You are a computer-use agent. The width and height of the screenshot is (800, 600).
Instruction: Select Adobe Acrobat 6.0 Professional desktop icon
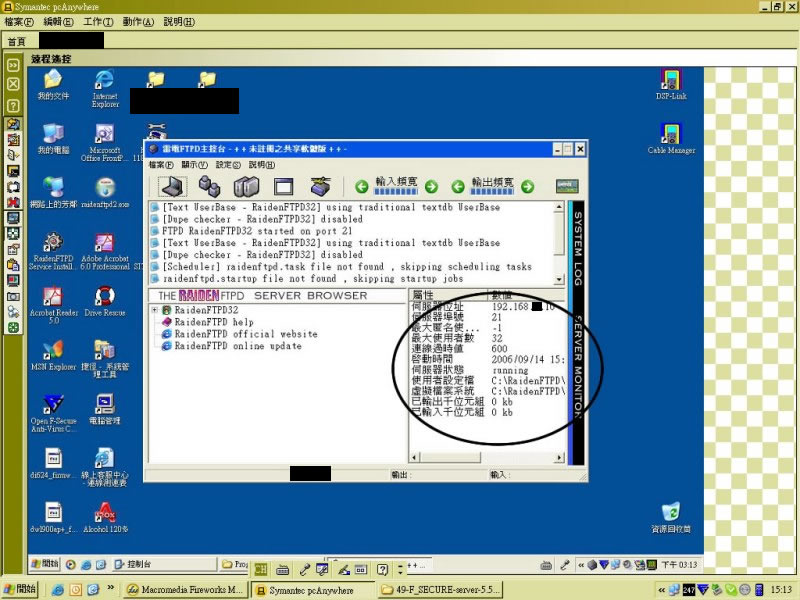point(105,251)
